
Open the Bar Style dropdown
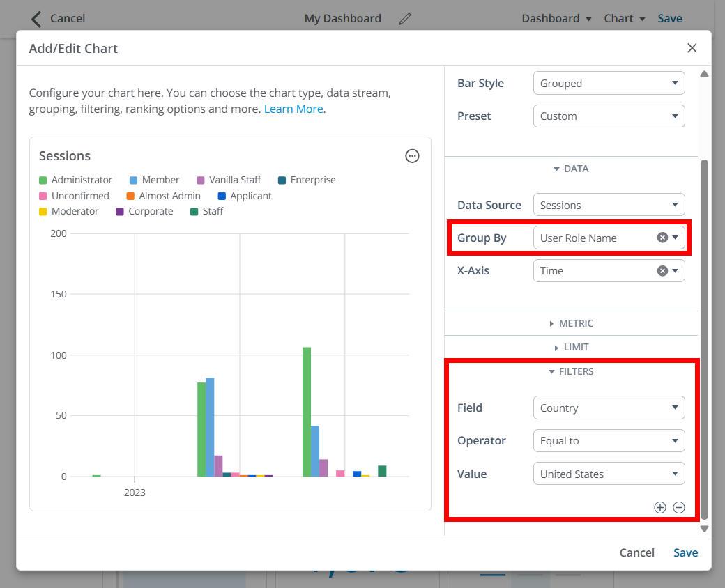pyautogui.click(x=609, y=83)
